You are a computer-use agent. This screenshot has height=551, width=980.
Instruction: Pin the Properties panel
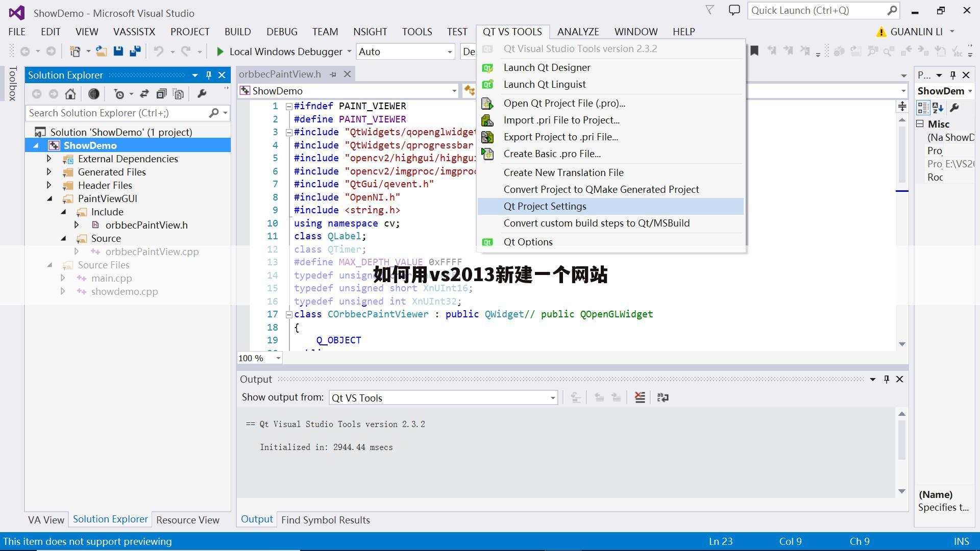[952, 75]
